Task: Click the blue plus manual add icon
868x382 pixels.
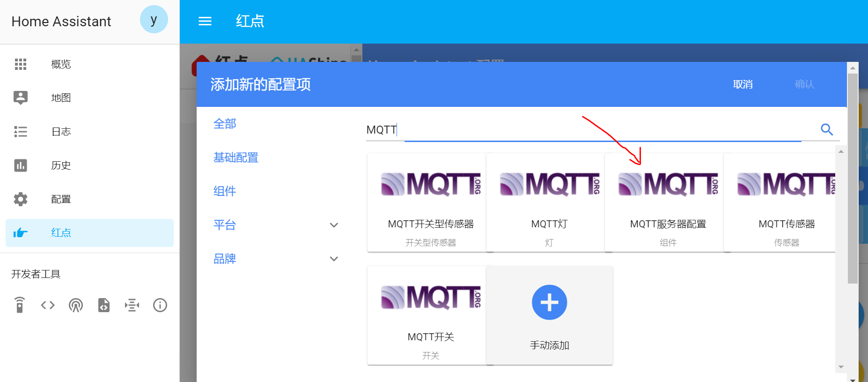Action: 549,302
